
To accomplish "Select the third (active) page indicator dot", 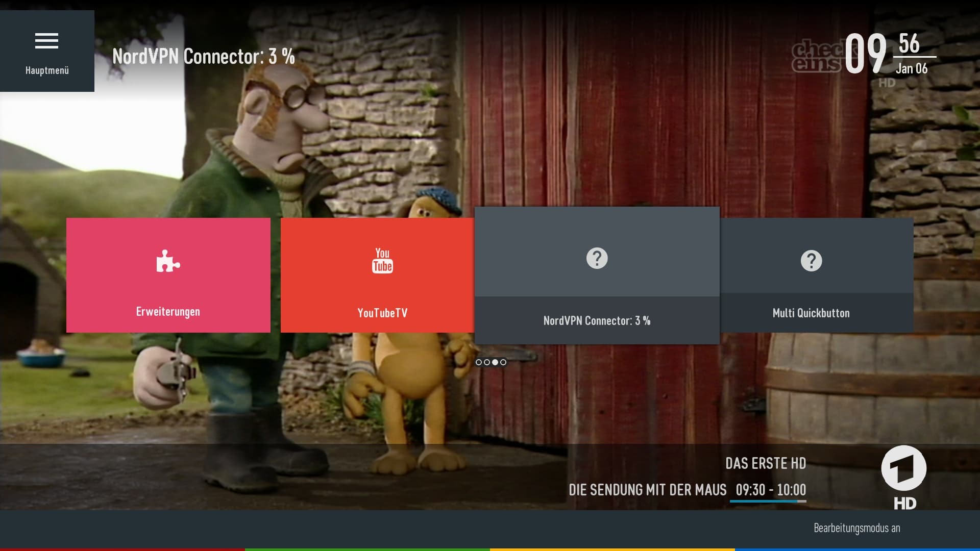I will [x=495, y=362].
